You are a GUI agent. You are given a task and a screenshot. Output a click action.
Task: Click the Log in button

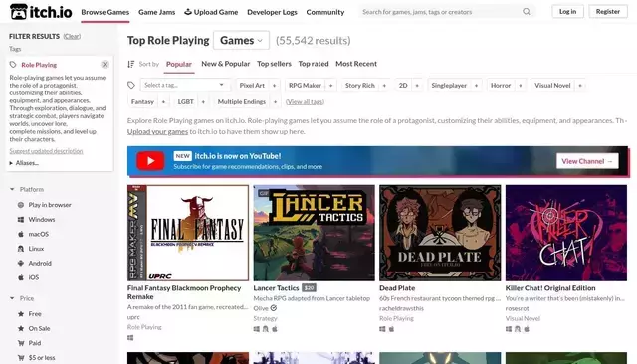tap(567, 11)
